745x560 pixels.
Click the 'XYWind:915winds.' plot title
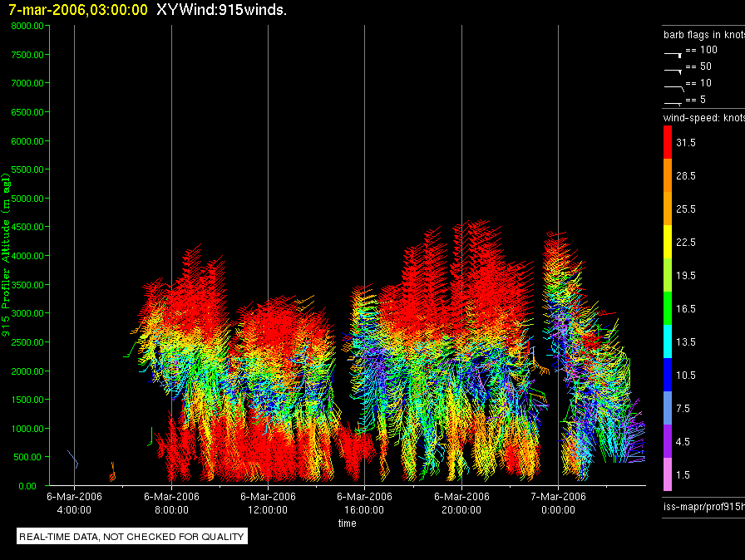coord(221,10)
